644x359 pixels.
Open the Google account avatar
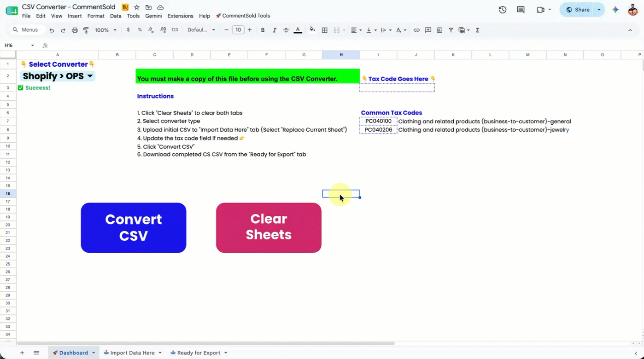point(633,10)
